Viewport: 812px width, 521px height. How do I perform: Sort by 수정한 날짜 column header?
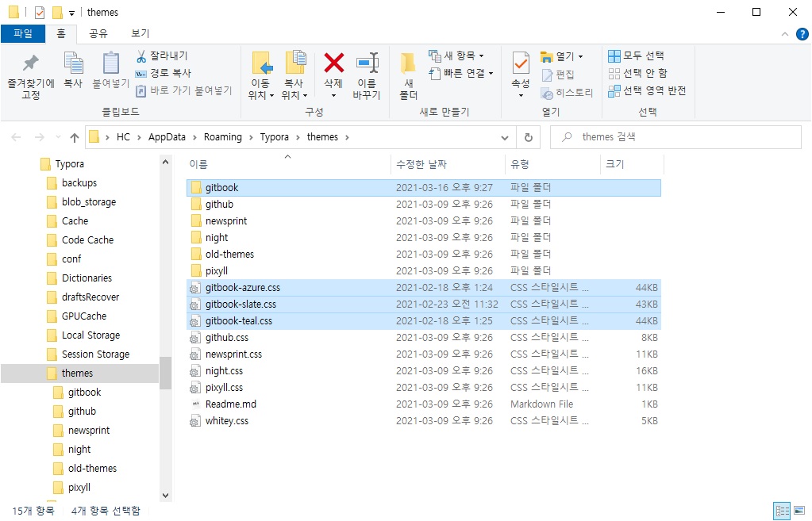coord(448,164)
